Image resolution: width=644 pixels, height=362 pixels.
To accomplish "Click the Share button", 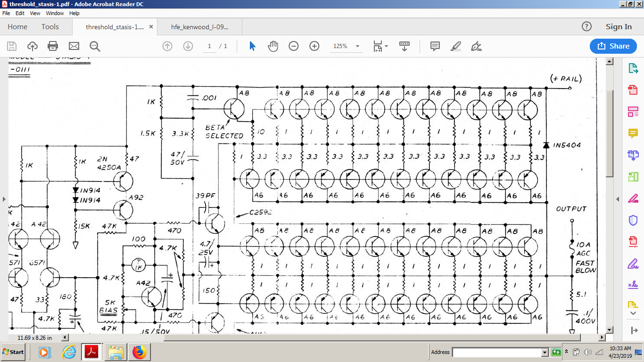I will (x=613, y=46).
